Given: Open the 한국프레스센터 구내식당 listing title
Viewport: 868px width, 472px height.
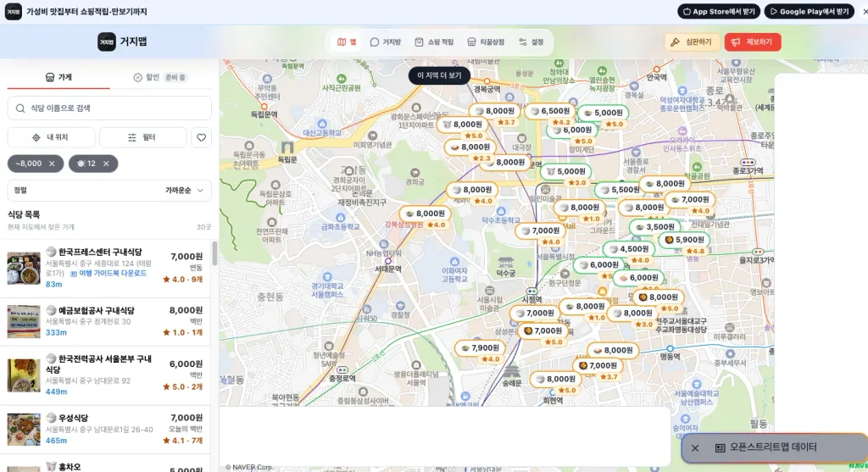Looking at the screenshot, I should point(100,252).
